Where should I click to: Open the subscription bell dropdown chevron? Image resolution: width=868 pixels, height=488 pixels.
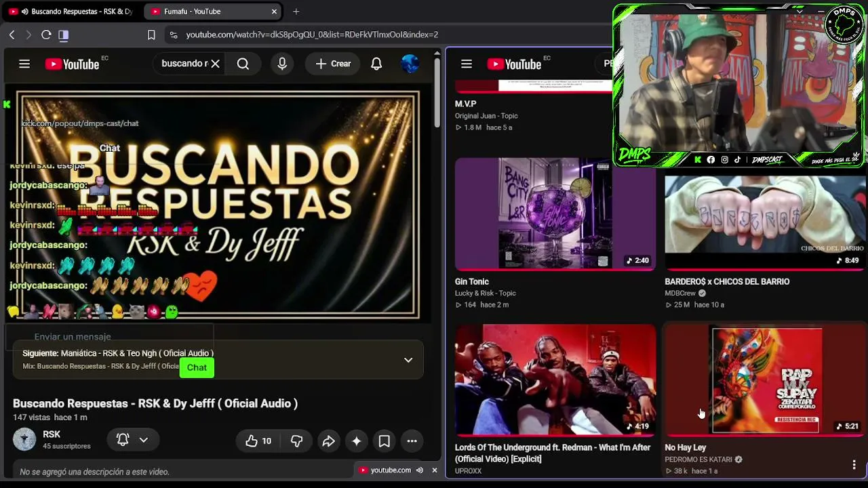pyautogui.click(x=144, y=440)
